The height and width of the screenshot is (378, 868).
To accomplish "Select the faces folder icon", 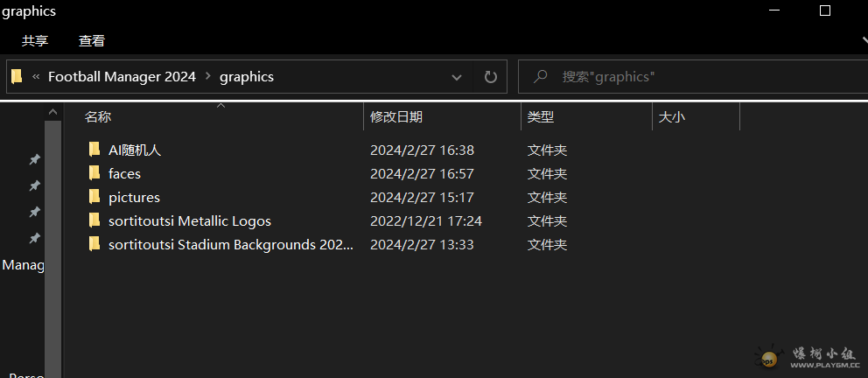I will (x=94, y=173).
